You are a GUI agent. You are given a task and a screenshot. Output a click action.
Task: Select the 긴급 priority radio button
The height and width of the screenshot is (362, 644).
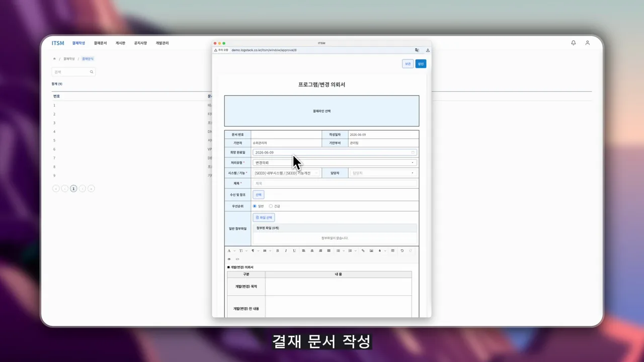point(271,206)
